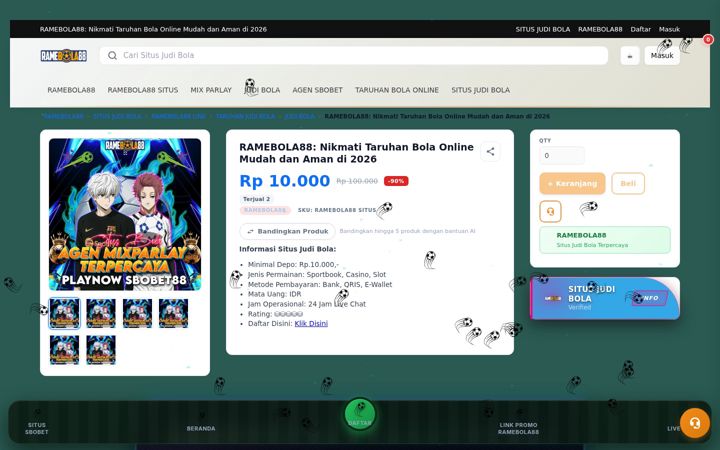This screenshot has height=450, width=720.
Task: Click Bandingkan Produk button
Action: point(287,231)
